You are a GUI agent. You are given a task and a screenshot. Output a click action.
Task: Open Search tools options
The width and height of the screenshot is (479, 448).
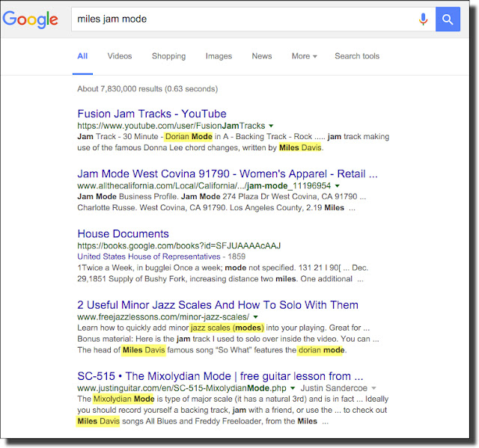[357, 56]
